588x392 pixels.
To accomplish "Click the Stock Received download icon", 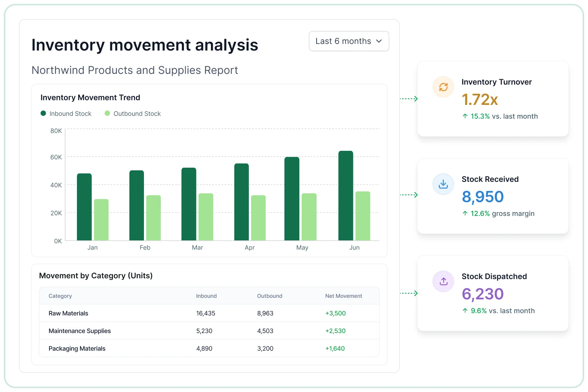I will click(443, 184).
